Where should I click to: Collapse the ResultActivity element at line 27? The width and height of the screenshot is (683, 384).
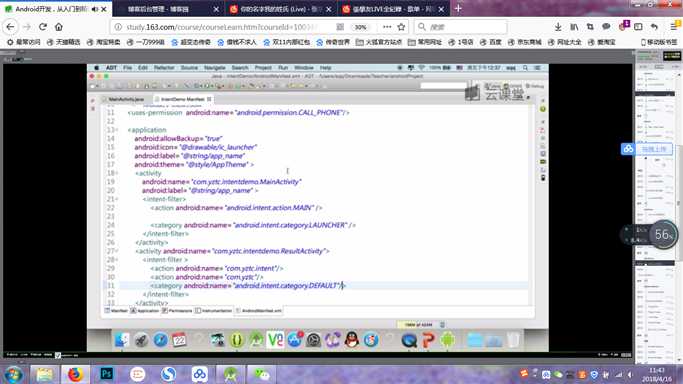pos(117,251)
